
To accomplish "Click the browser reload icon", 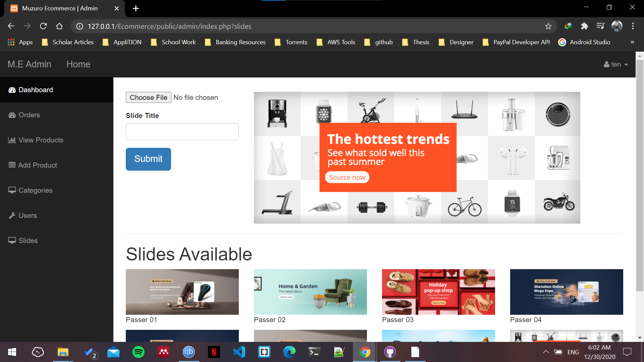I will tap(43, 26).
